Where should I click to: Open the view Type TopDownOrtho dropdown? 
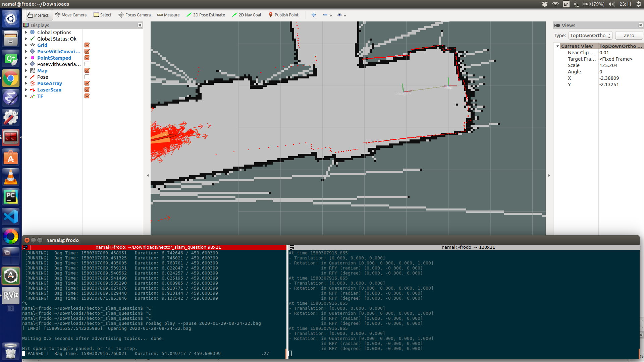[x=590, y=36]
